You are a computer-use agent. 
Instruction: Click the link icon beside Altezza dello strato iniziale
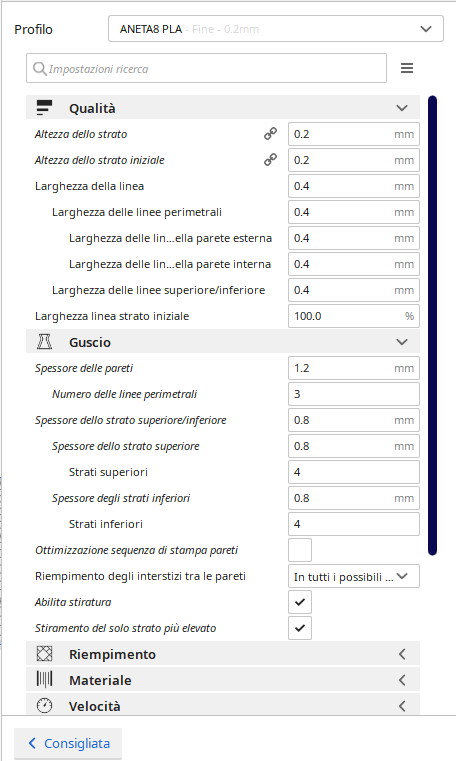click(270, 160)
